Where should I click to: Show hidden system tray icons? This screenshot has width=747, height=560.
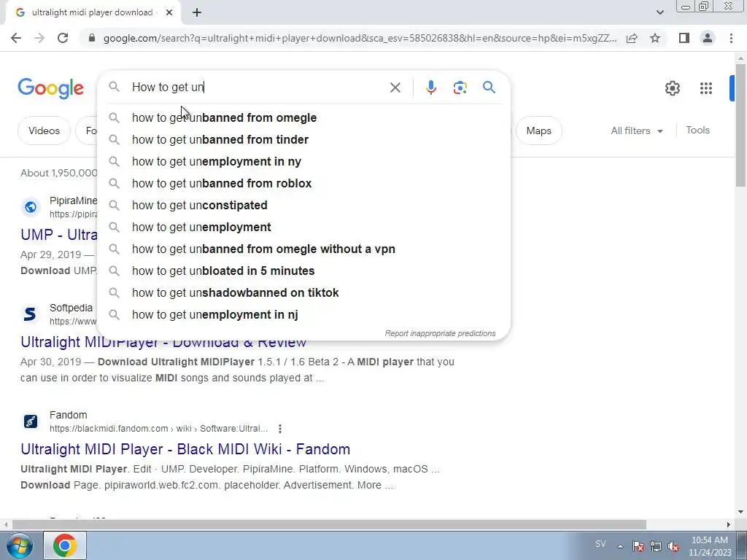pyautogui.click(x=620, y=546)
